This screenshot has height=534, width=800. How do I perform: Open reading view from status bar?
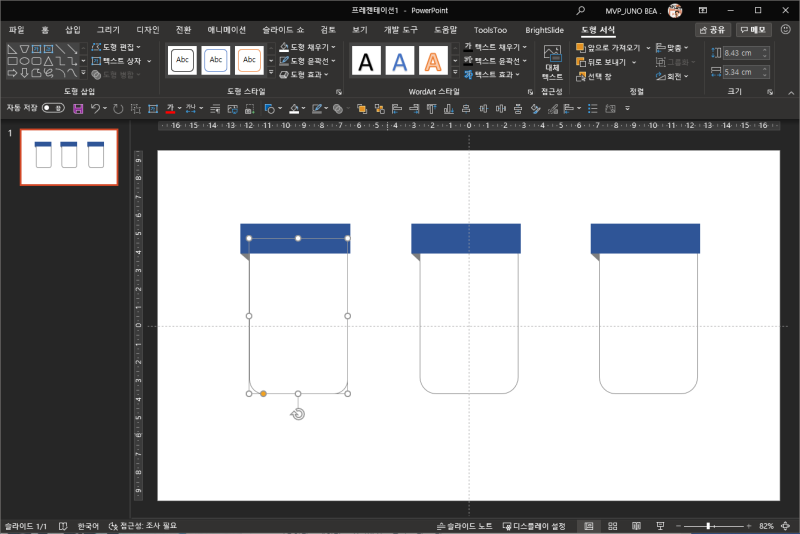(634, 526)
